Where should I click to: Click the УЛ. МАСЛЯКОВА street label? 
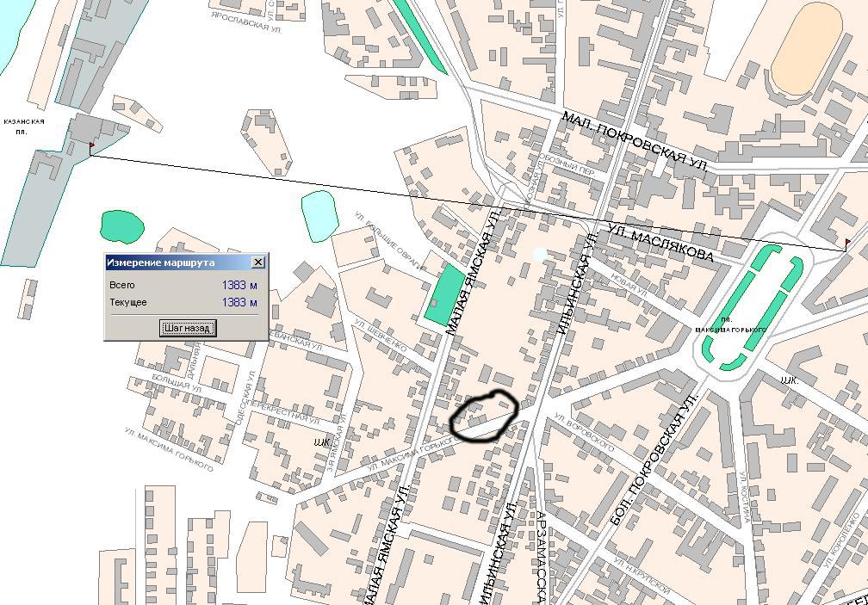pos(660,243)
